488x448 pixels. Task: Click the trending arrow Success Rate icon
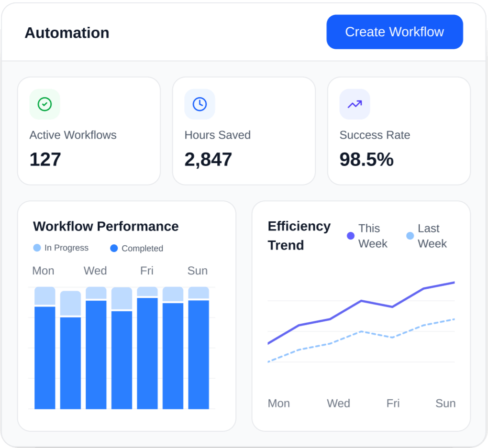click(355, 104)
